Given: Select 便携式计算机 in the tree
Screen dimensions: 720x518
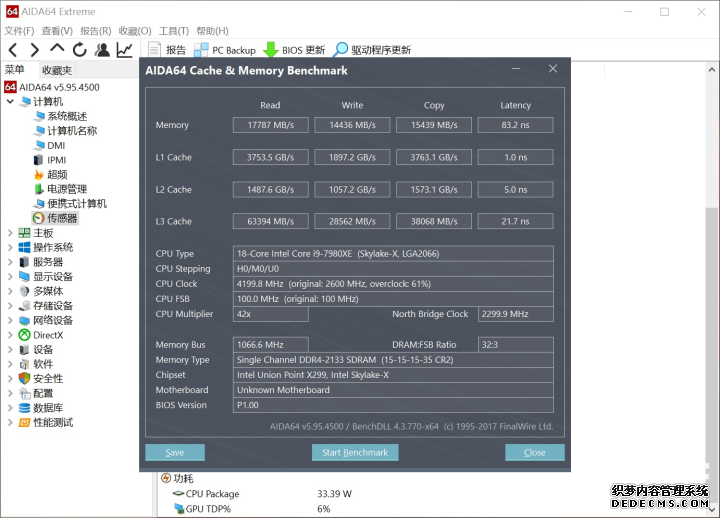Looking at the screenshot, I should [70, 204].
